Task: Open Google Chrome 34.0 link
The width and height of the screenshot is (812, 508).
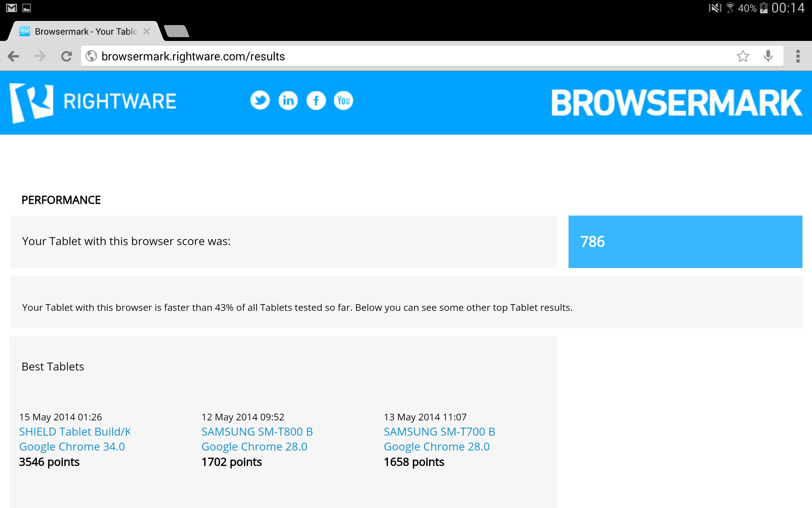Action: coord(72,446)
